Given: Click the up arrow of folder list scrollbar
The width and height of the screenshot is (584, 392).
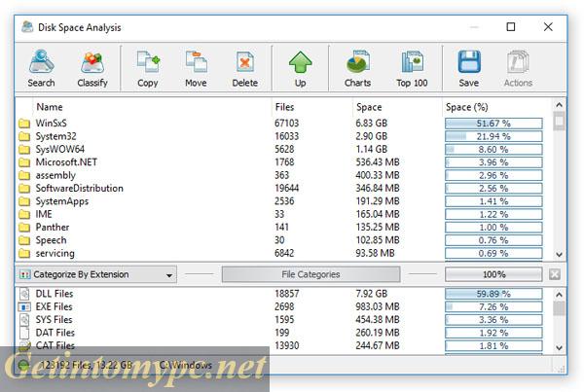Looking at the screenshot, I should click(x=559, y=105).
